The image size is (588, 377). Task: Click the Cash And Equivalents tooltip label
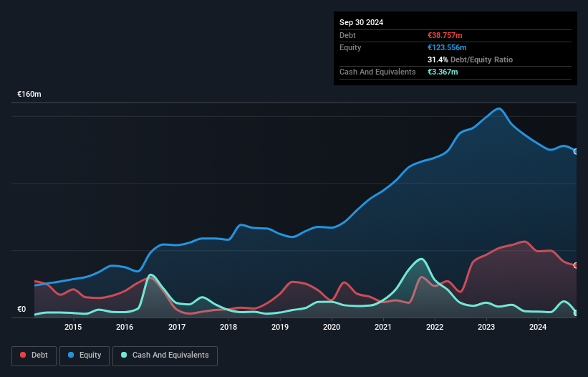(x=377, y=72)
